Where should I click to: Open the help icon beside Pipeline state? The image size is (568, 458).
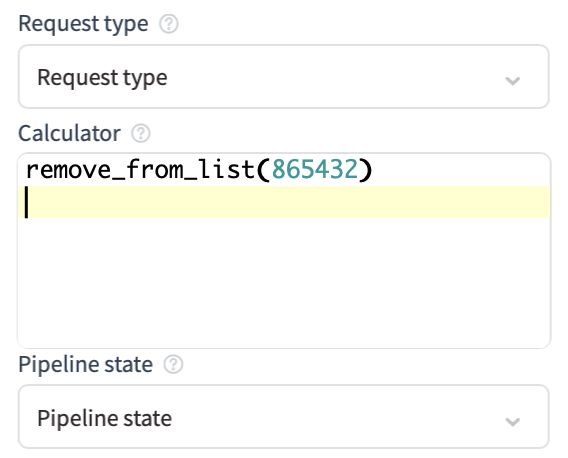(173, 365)
